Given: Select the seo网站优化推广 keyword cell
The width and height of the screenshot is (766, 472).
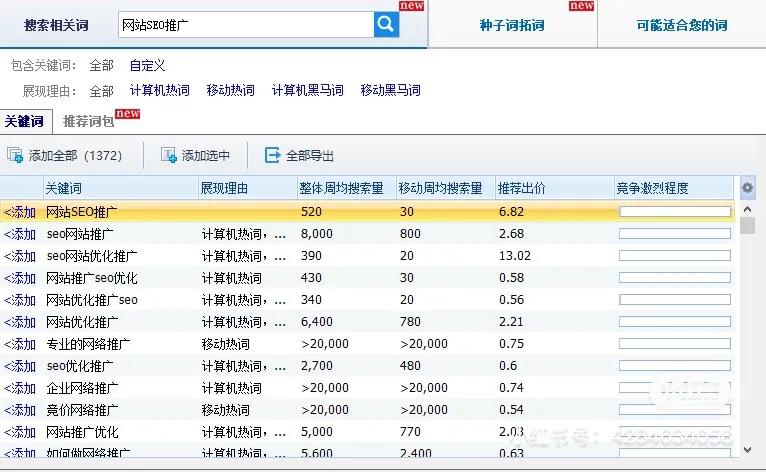Looking at the screenshot, I should 92,256.
